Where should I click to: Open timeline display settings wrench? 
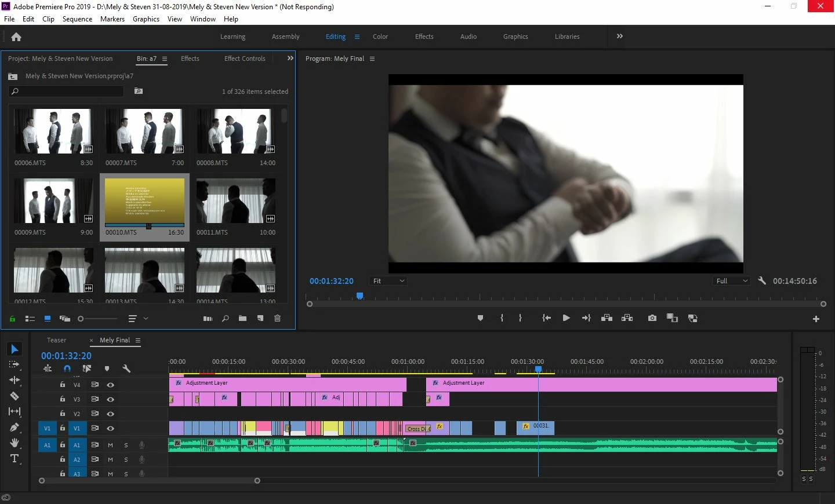coord(126,368)
